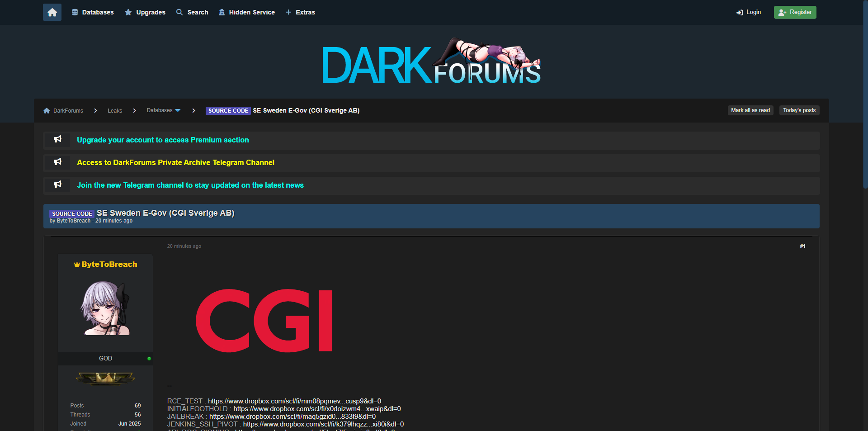Click the green Register button

coord(795,12)
